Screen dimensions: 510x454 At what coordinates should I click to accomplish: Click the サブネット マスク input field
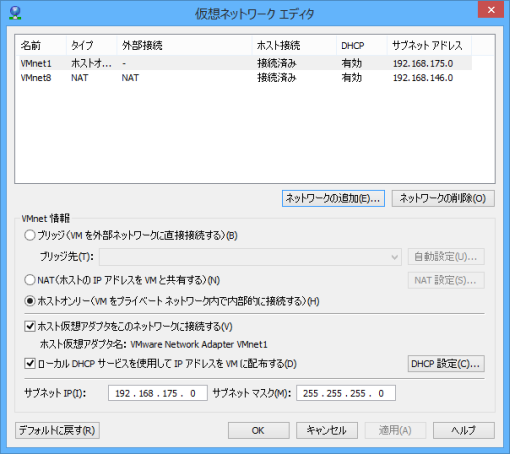[346, 393]
